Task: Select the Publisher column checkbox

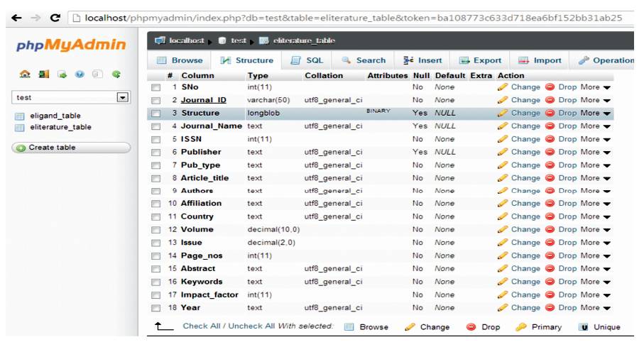Action: (x=156, y=152)
